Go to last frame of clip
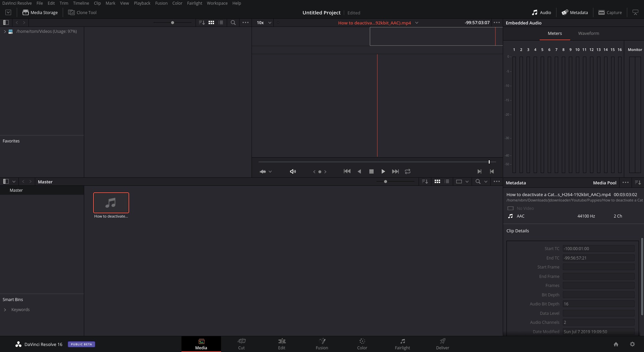This screenshot has height=352, width=644. coord(395,171)
